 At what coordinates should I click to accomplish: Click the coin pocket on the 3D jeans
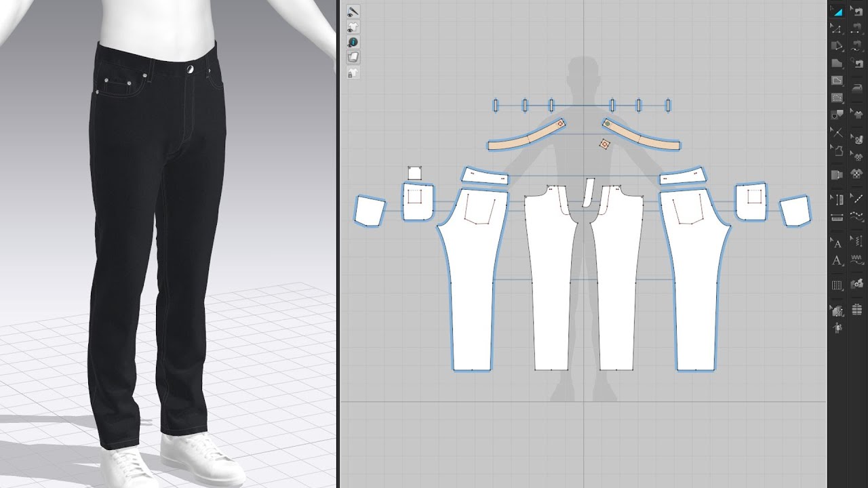(117, 87)
